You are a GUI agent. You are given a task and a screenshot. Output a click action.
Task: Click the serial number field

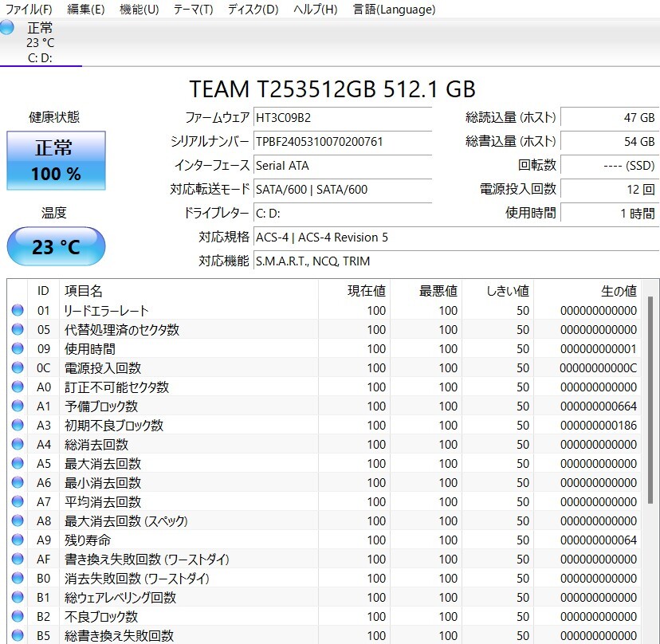pyautogui.click(x=343, y=142)
